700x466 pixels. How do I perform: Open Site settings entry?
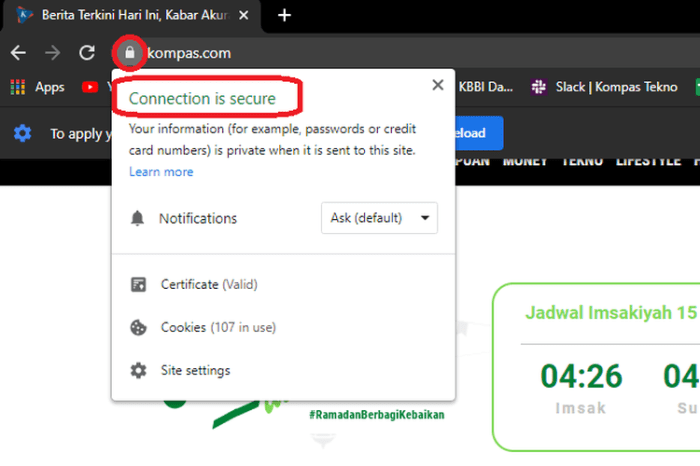[x=196, y=370]
